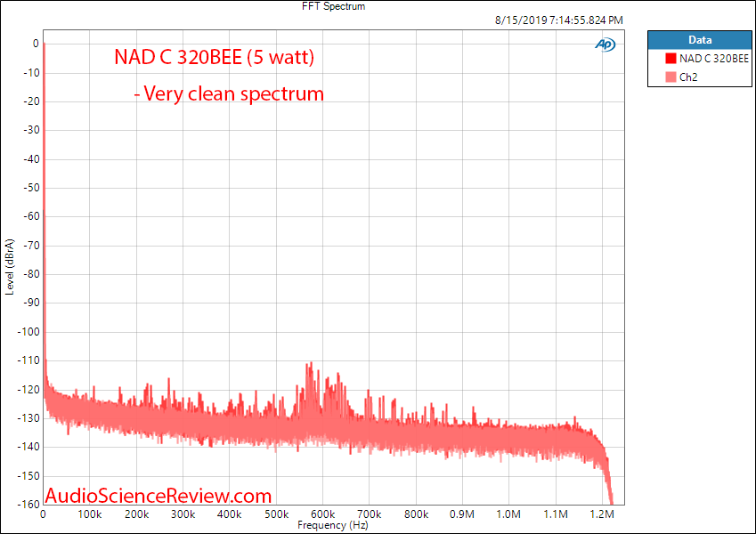Select the Ch2 legend label

[688, 77]
